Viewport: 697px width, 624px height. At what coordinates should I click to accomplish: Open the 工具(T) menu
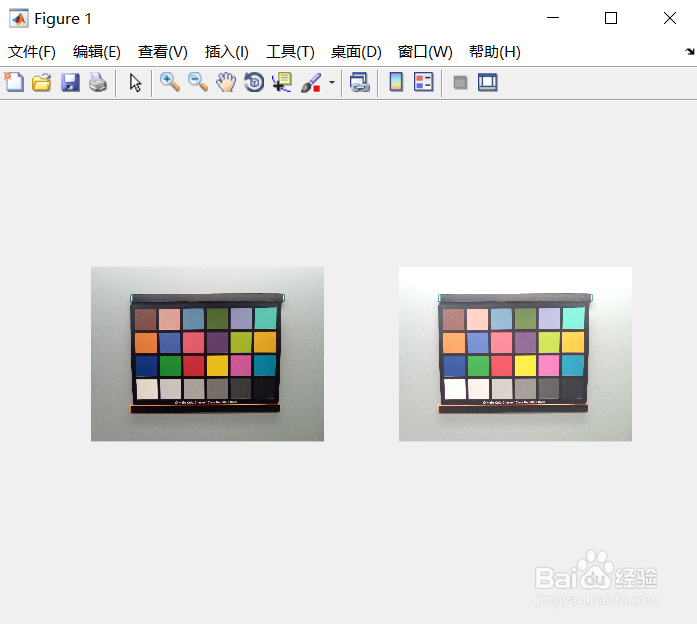click(290, 52)
